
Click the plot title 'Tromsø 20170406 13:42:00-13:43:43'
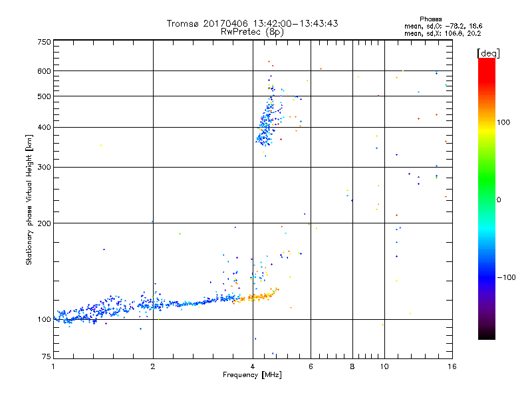click(252, 23)
